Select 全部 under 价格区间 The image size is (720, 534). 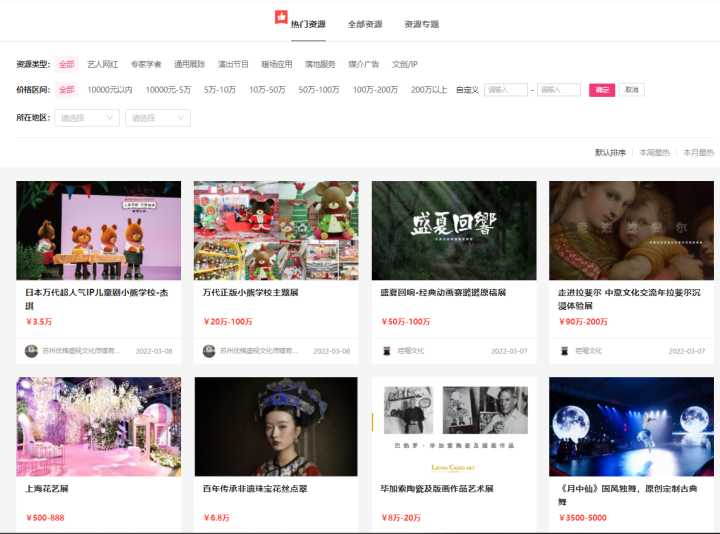pyautogui.click(x=67, y=90)
